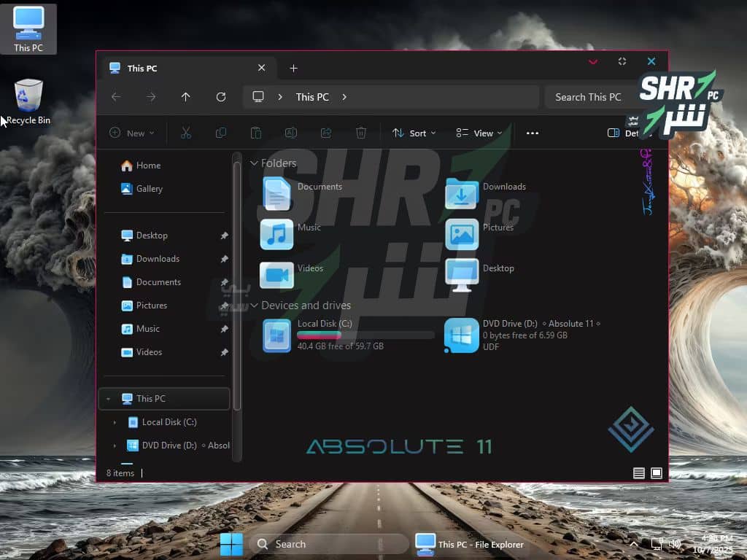Image resolution: width=747 pixels, height=560 pixels.
Task: Click the Search This PC field
Action: [x=587, y=97]
